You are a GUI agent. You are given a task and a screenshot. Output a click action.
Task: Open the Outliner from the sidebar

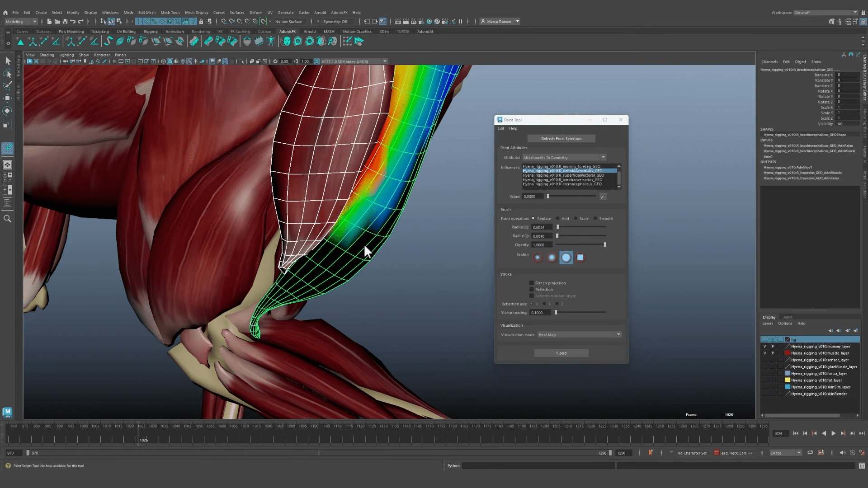(x=18, y=90)
